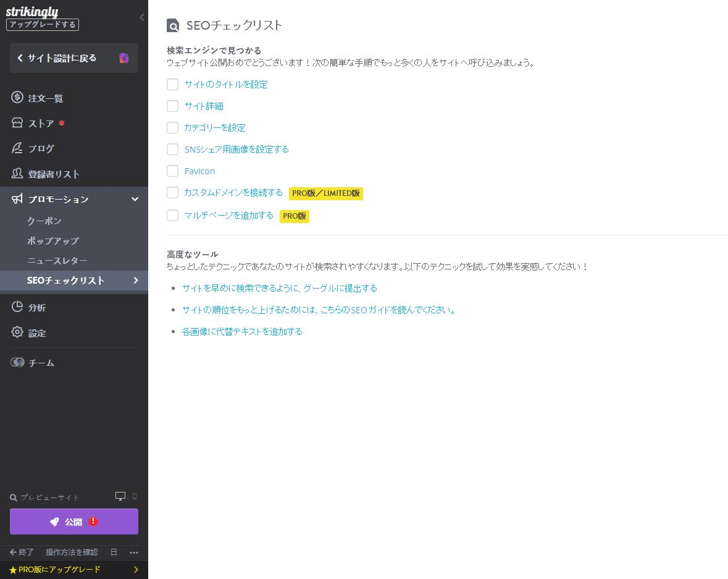This screenshot has height=579, width=728.
Task: Click the 設定 gear icon
Action: tap(16, 332)
